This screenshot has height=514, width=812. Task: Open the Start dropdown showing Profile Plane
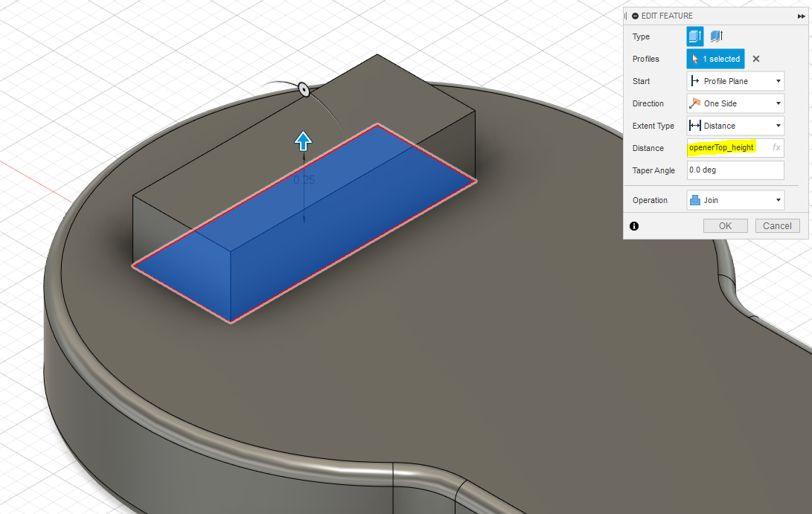[x=735, y=81]
